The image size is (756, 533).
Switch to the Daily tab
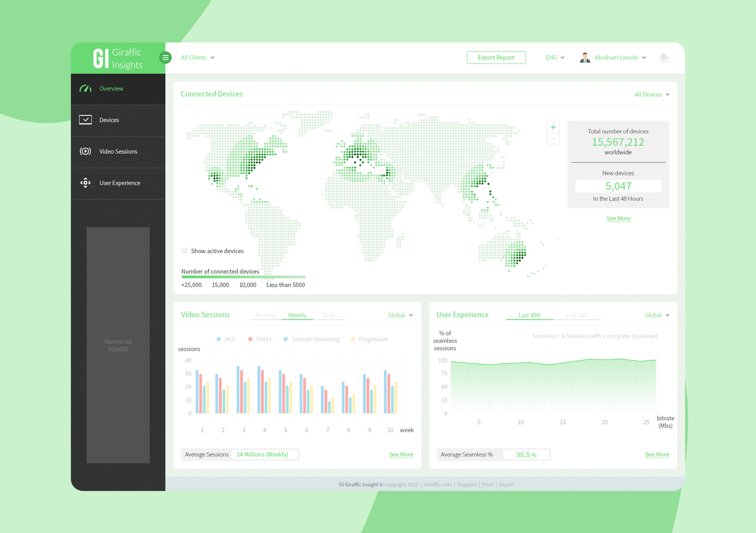pyautogui.click(x=329, y=315)
